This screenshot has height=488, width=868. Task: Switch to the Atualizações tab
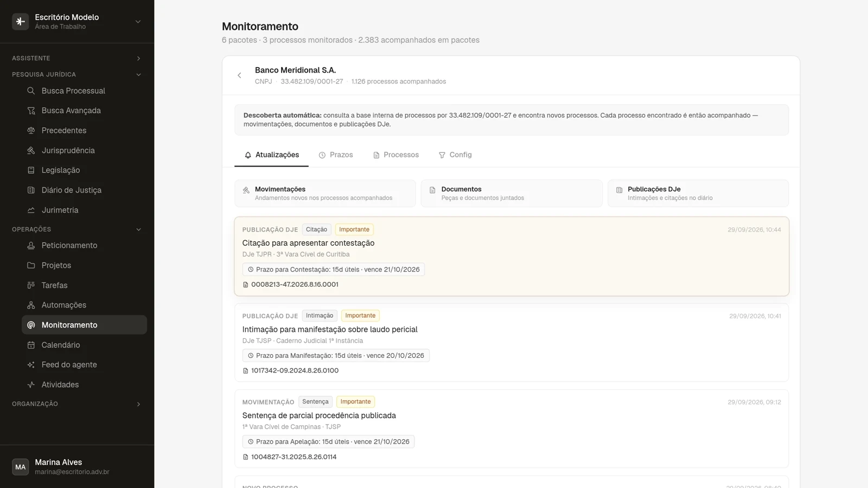pyautogui.click(x=271, y=155)
